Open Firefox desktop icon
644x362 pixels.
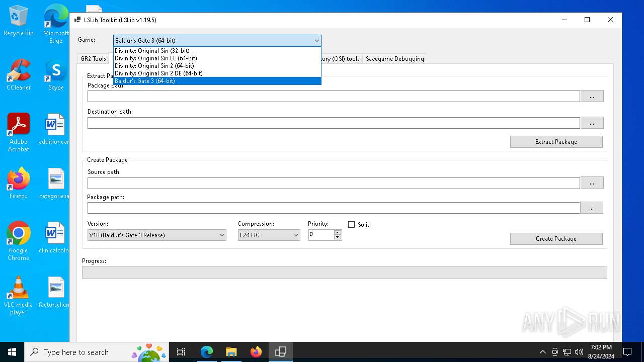point(19,184)
